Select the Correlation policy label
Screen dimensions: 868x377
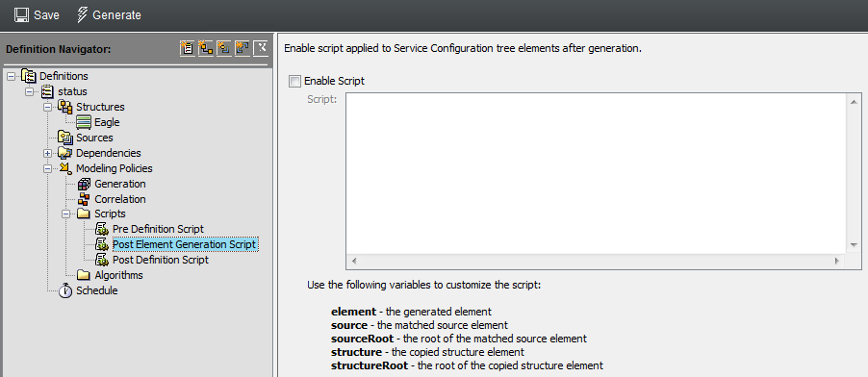pos(120,199)
